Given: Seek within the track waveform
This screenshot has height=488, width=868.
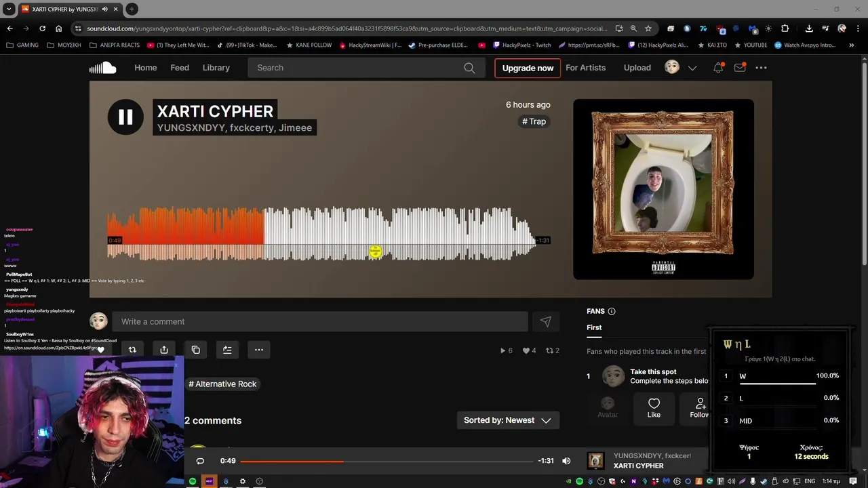Looking at the screenshot, I should pyautogui.click(x=321, y=233).
